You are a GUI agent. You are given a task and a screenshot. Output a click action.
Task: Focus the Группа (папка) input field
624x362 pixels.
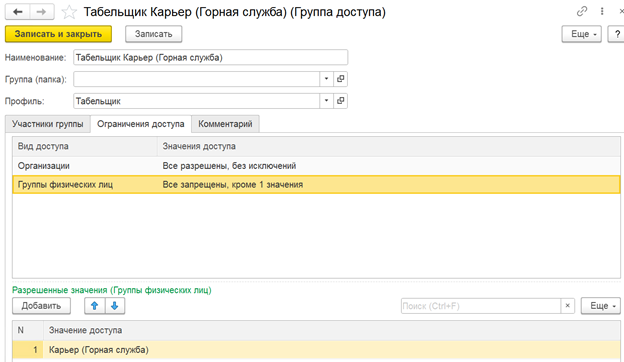click(197, 79)
